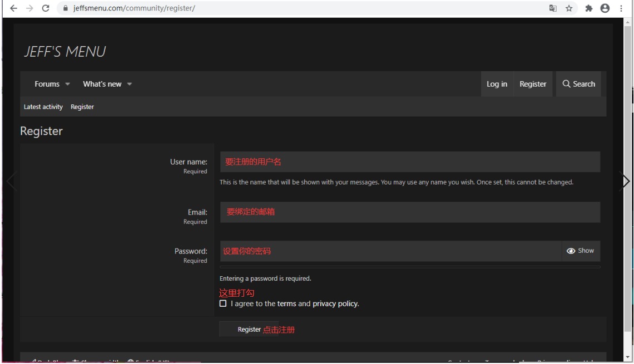Submit the form with Register button
The width and height of the screenshot is (634, 364).
pyautogui.click(x=249, y=329)
